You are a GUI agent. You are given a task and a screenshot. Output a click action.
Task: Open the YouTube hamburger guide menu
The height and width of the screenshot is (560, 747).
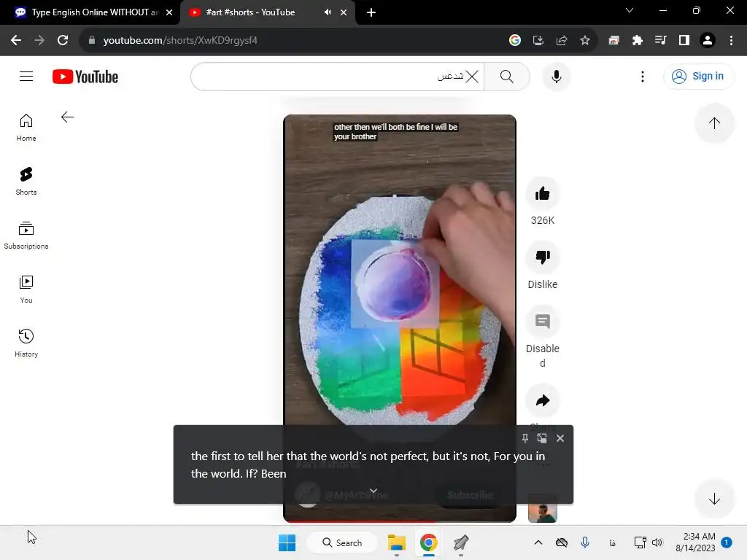tap(26, 76)
